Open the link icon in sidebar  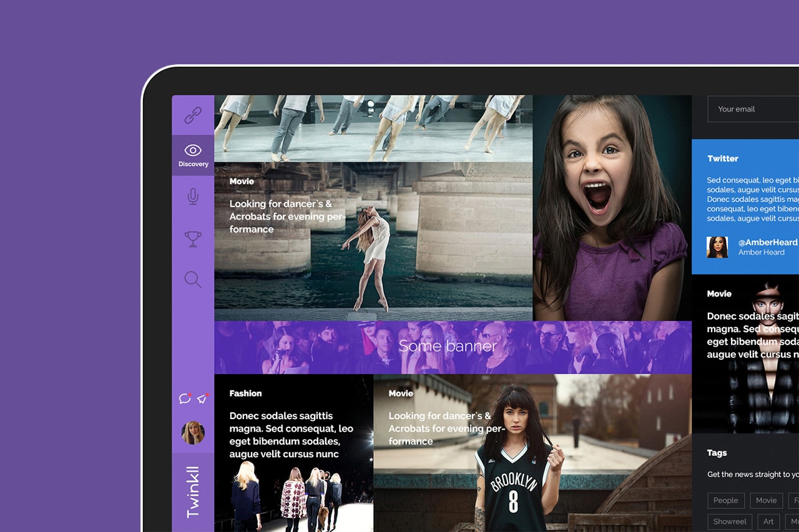coord(193,115)
